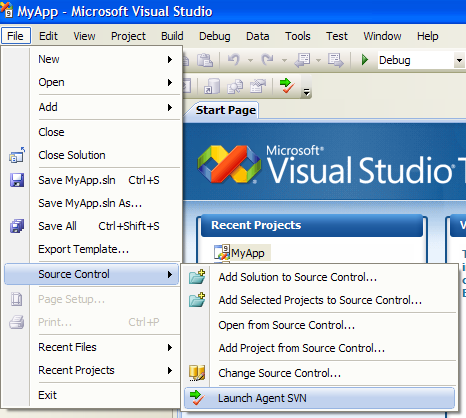Viewport: 466px width, 418px height.
Task: Choose Exit from the File menu
Action: [x=92, y=395]
